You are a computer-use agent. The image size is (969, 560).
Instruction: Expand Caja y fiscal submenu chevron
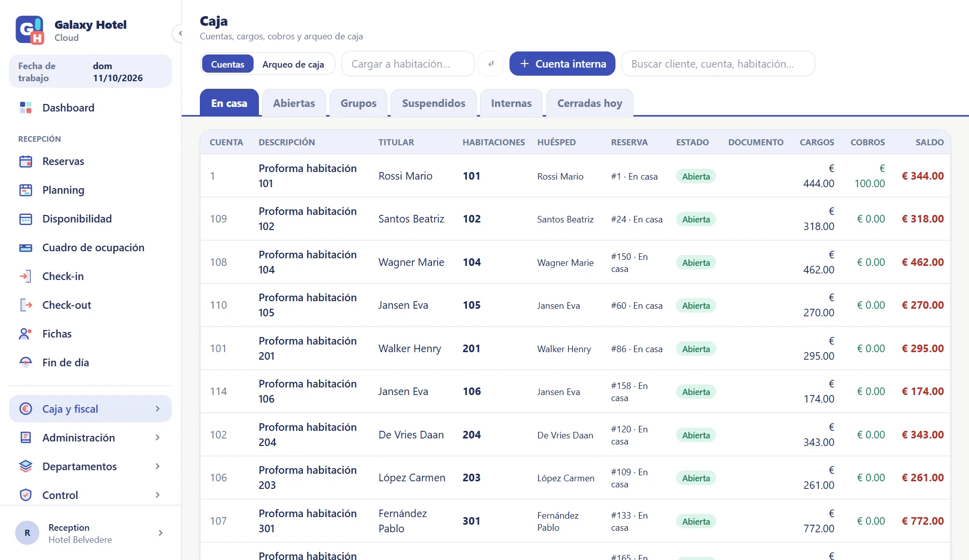(x=157, y=409)
